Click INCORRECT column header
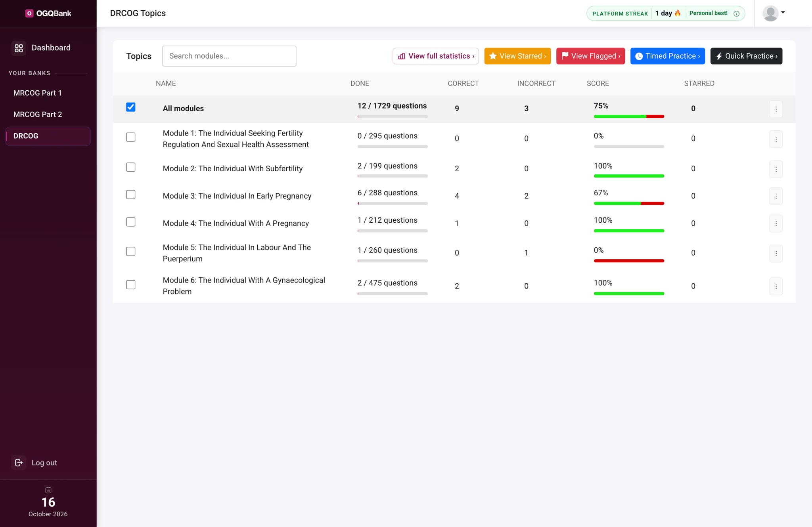Screen dimensions: 812x527 pos(536,84)
